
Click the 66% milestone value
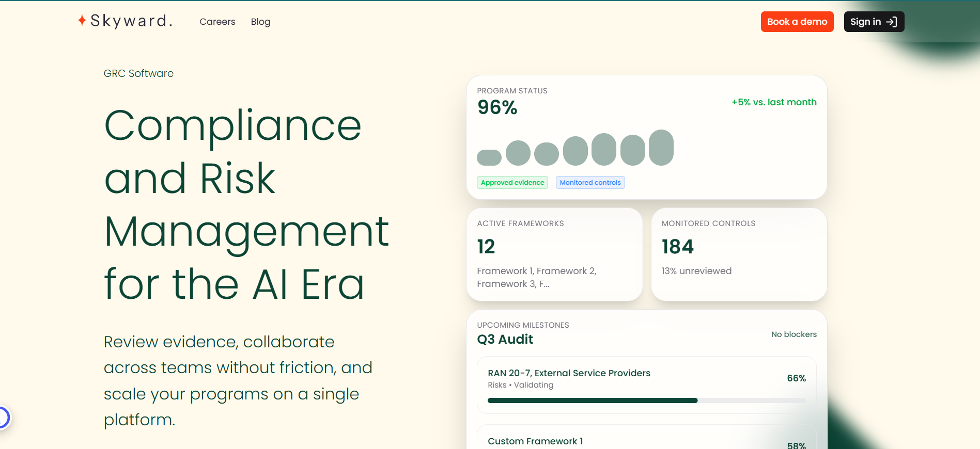pyautogui.click(x=796, y=378)
